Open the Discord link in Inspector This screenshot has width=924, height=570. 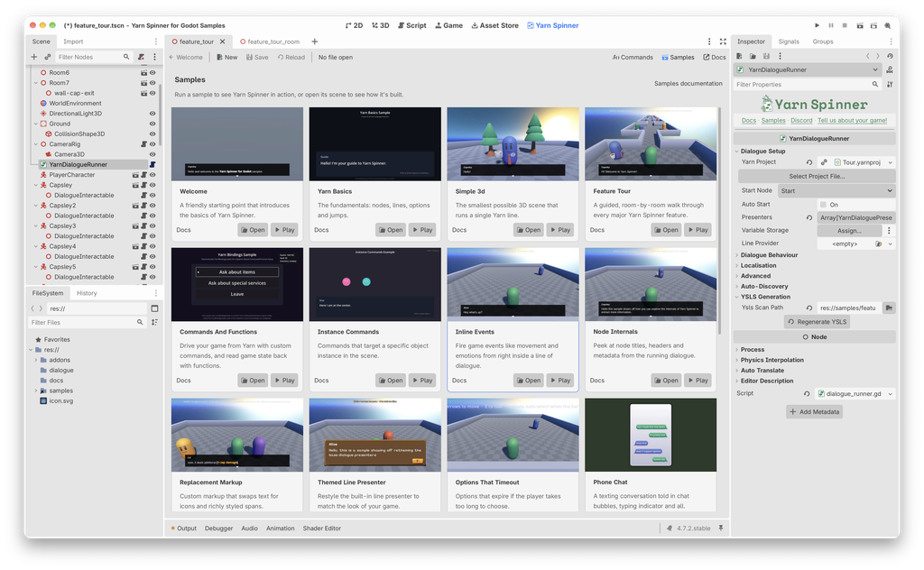coord(801,121)
